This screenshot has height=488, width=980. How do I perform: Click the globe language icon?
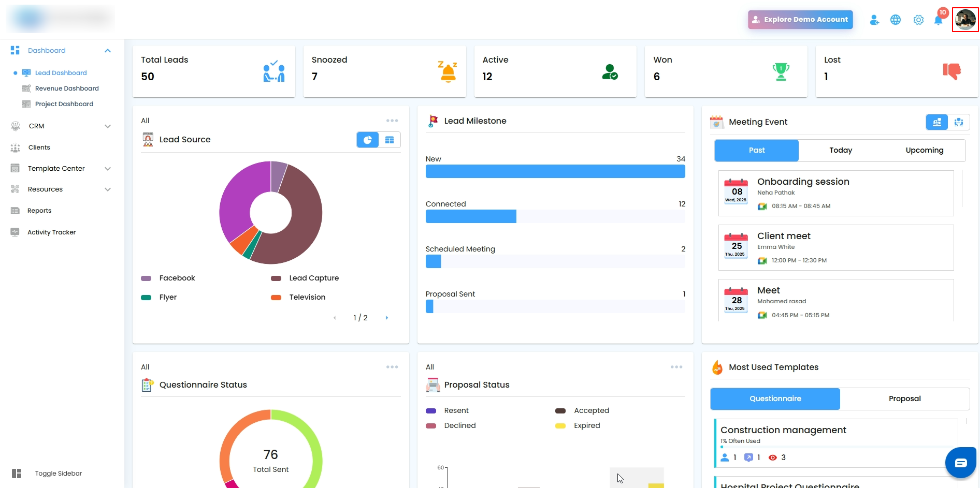896,20
